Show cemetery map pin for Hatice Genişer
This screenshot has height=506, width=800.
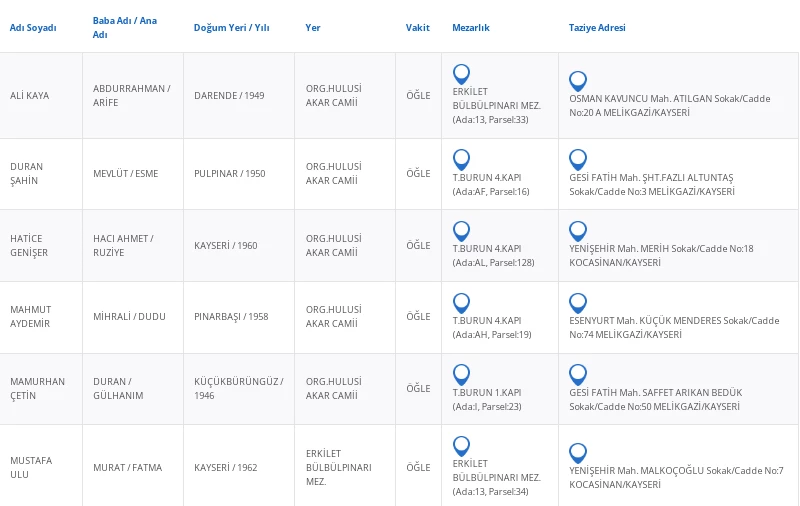pyautogui.click(x=461, y=231)
